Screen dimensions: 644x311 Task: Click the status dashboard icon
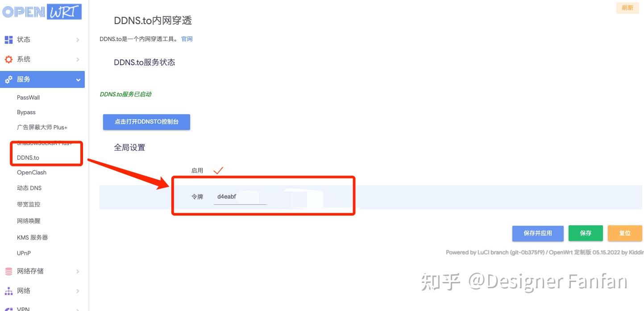point(8,40)
